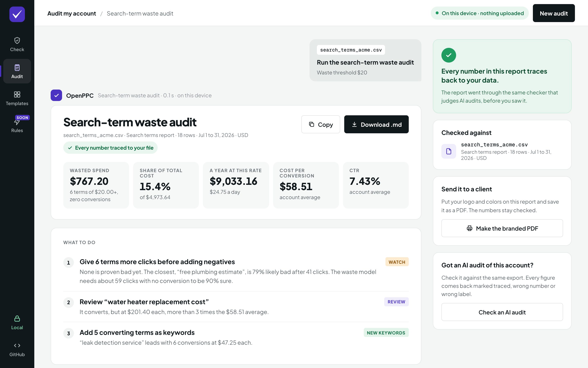588x368 pixels.
Task: Click the Search-term waste audit breadcrumb
Action: [140, 13]
